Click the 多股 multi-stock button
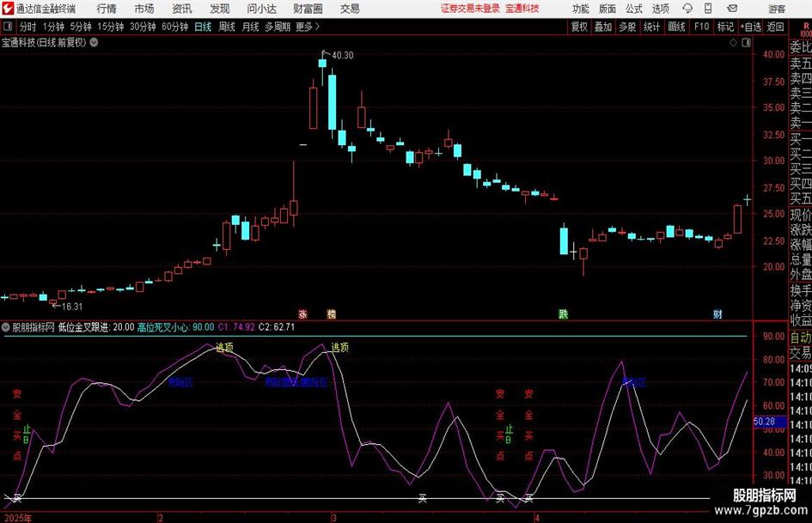Viewport: 812px width, 523px height. [627, 27]
